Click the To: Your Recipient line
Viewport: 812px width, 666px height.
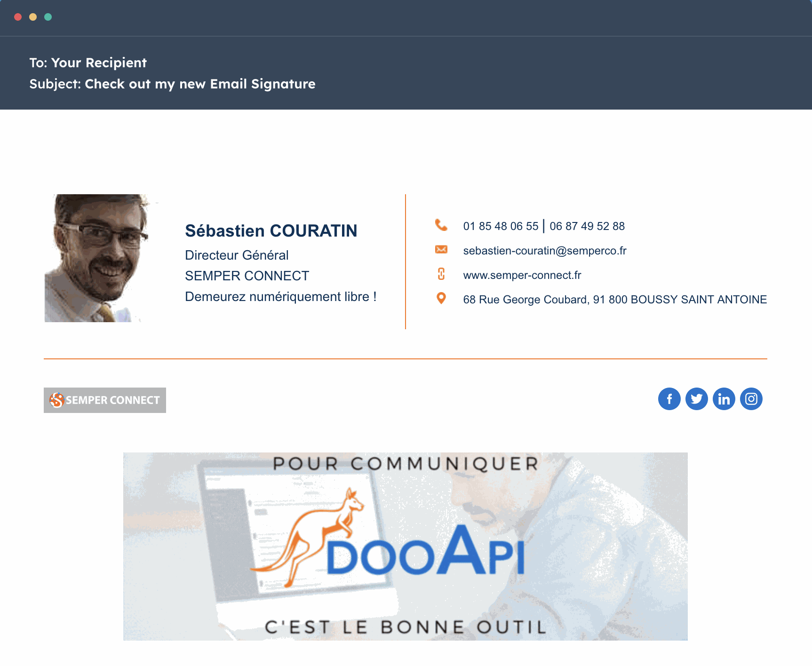pos(88,63)
